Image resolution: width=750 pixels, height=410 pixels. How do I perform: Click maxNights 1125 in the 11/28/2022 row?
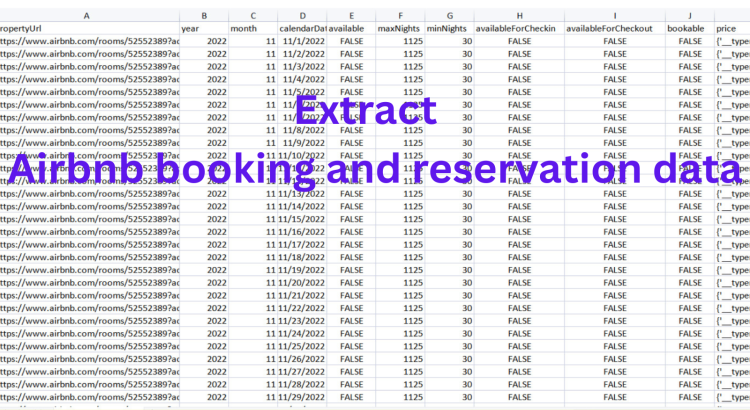click(x=400, y=385)
